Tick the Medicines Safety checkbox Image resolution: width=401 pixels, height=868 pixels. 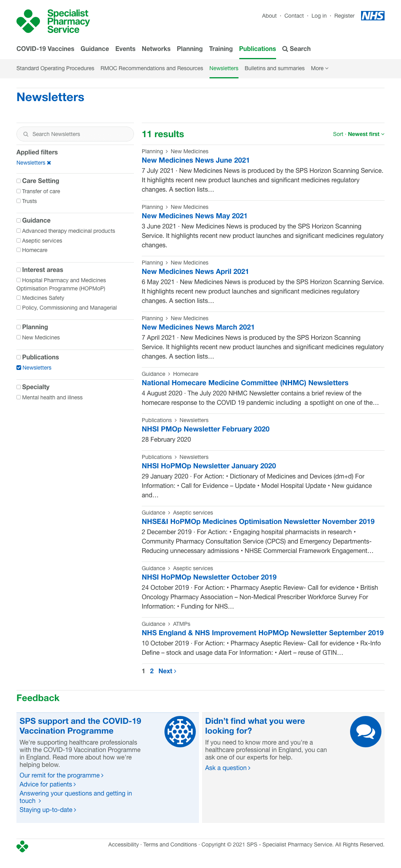(19, 298)
